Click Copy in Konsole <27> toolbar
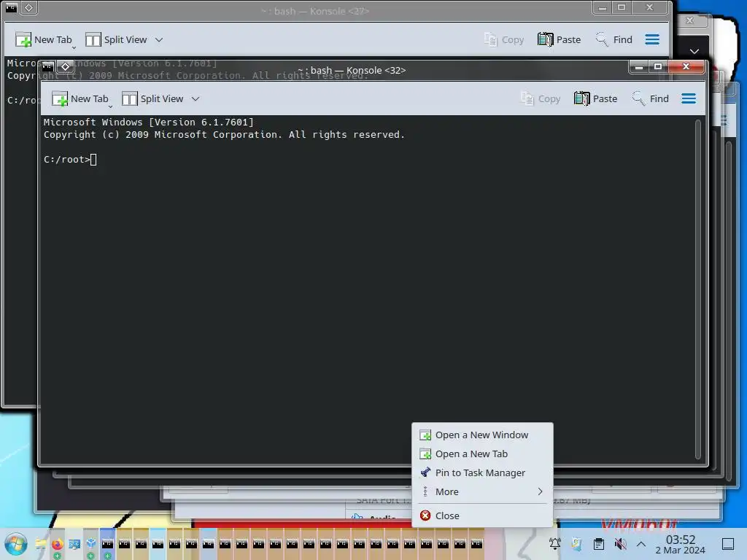 [504, 39]
